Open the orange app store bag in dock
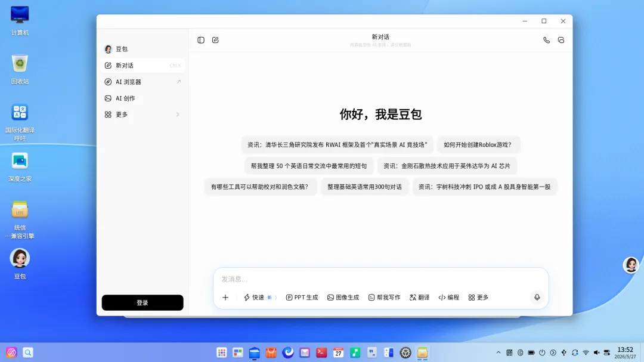 point(271,352)
